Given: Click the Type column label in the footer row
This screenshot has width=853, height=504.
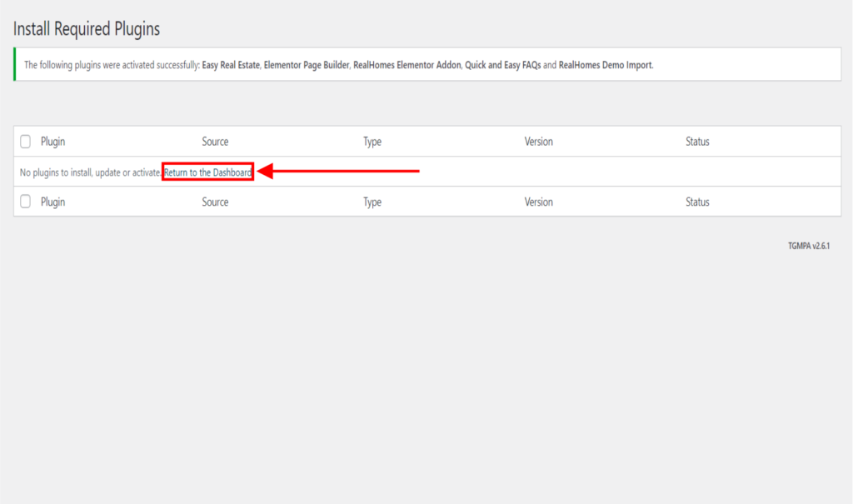Looking at the screenshot, I should 372,202.
